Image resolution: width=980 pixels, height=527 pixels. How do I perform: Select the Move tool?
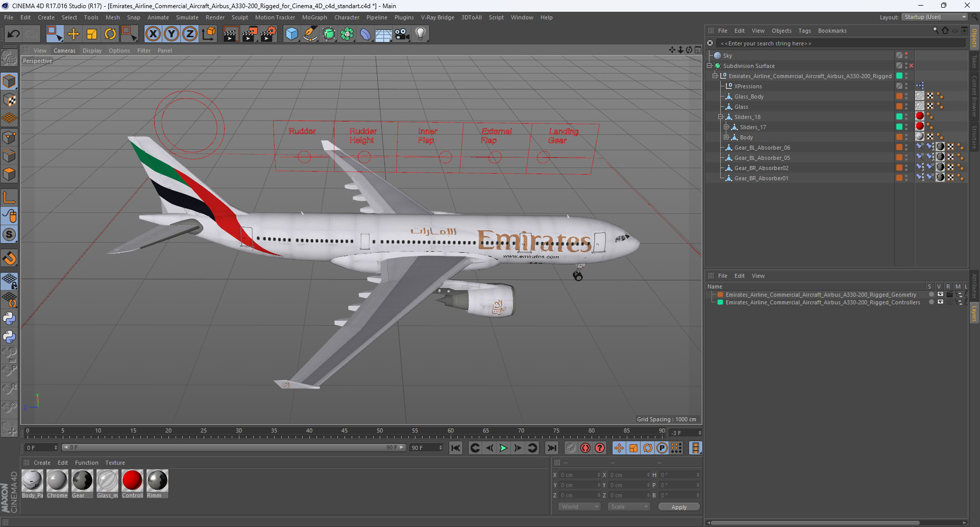pos(73,34)
